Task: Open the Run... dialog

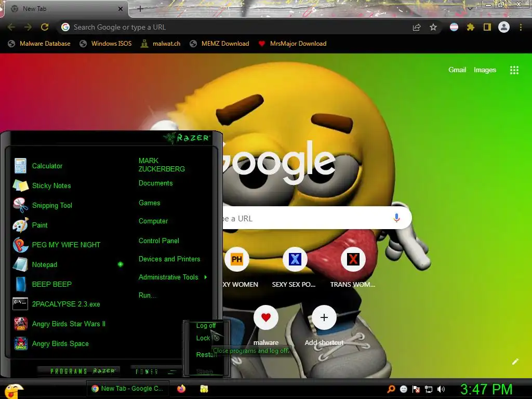Action: coord(147,295)
